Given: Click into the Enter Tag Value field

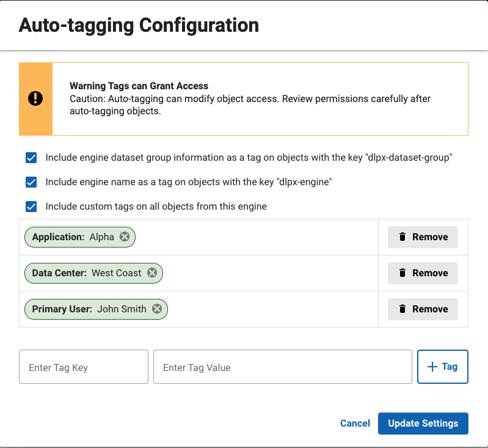Looking at the screenshot, I should point(282,367).
